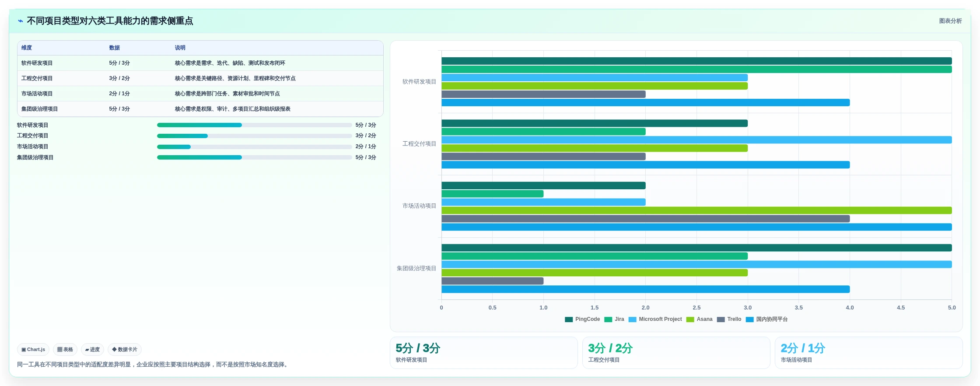Click the footer note starting with 同一工具在不同项目类型

pyautogui.click(x=153, y=365)
